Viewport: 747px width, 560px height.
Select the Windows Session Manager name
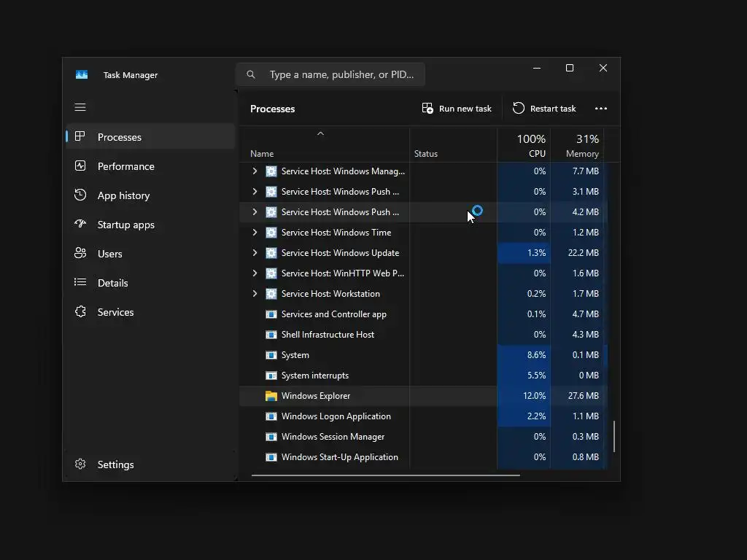click(x=333, y=437)
